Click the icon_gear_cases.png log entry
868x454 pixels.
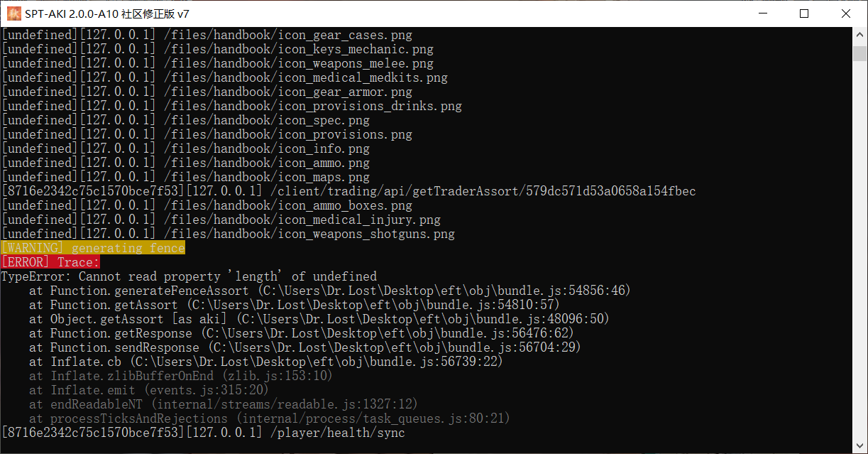point(207,35)
